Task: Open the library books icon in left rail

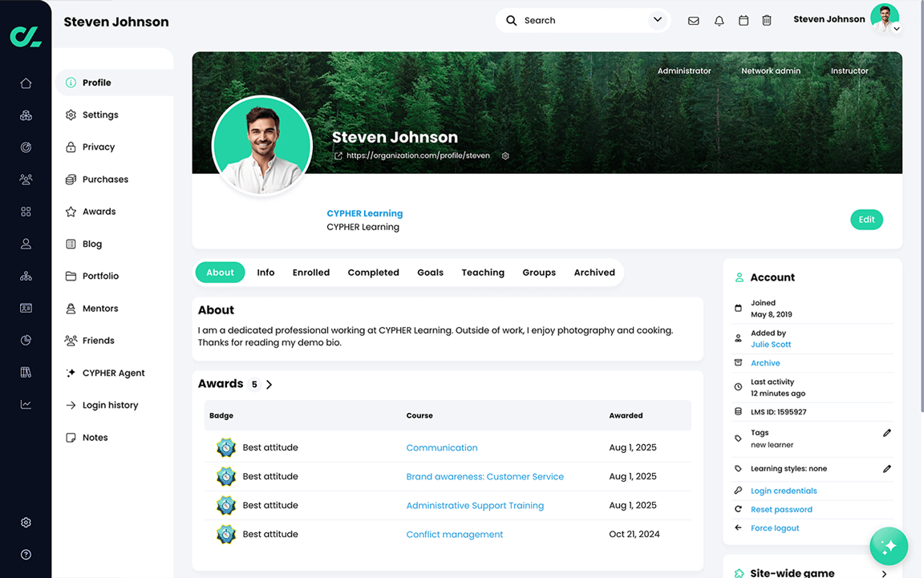Action: (x=26, y=372)
